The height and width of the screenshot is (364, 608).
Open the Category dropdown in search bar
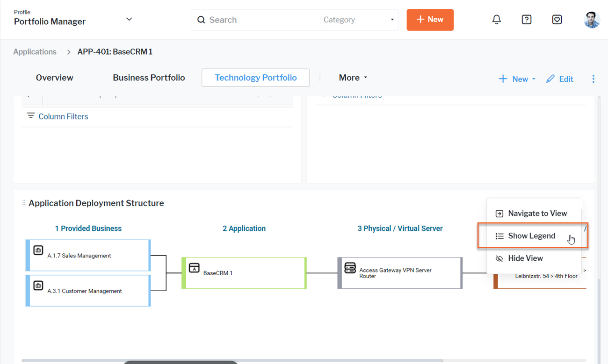click(358, 20)
